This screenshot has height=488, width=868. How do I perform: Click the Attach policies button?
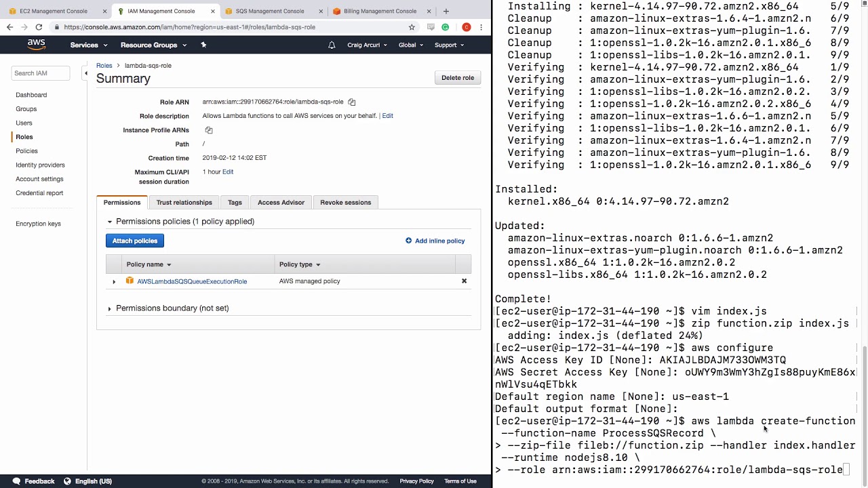(135, 241)
